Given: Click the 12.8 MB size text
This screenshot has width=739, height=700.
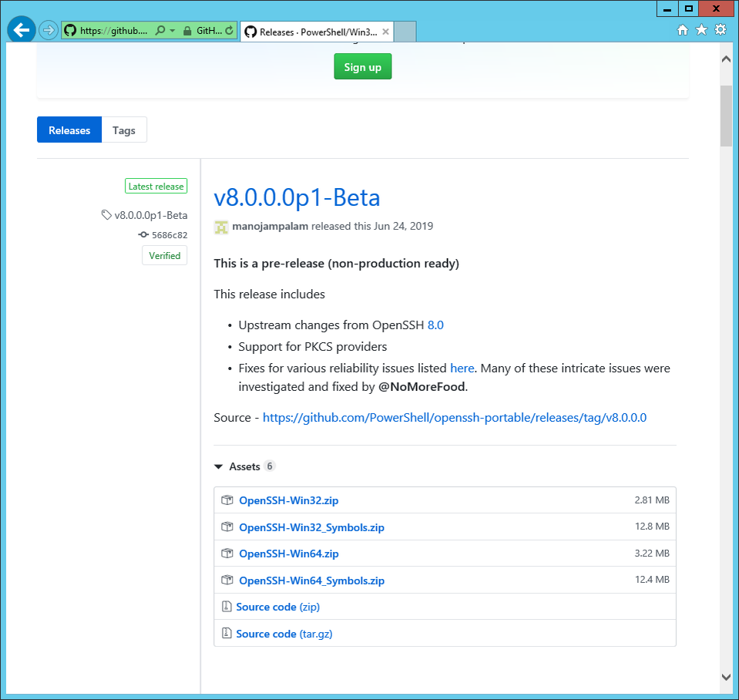Looking at the screenshot, I should [652, 527].
